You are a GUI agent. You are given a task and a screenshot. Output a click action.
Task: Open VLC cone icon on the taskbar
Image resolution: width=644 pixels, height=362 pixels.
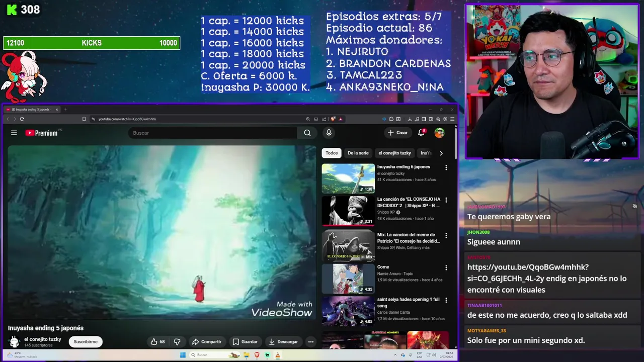coord(277,355)
